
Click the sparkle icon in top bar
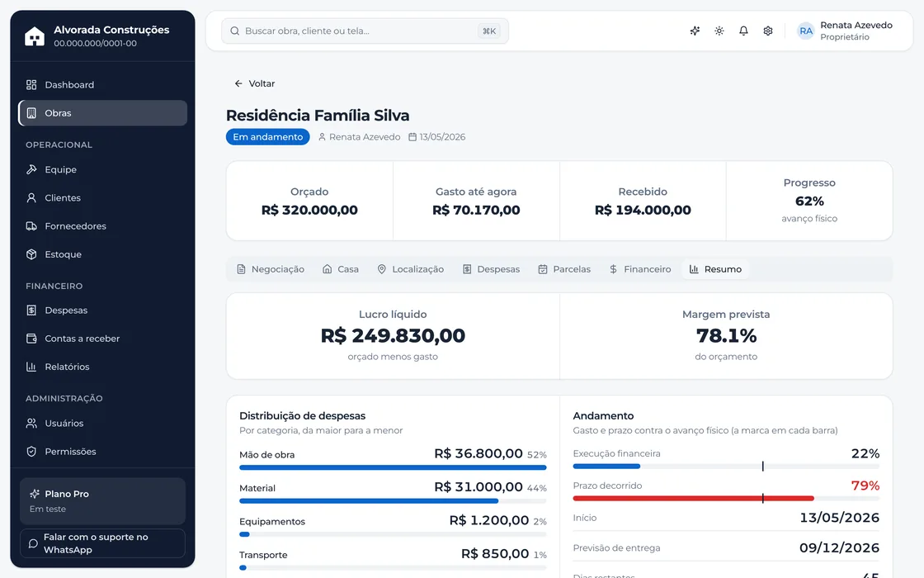(x=695, y=31)
